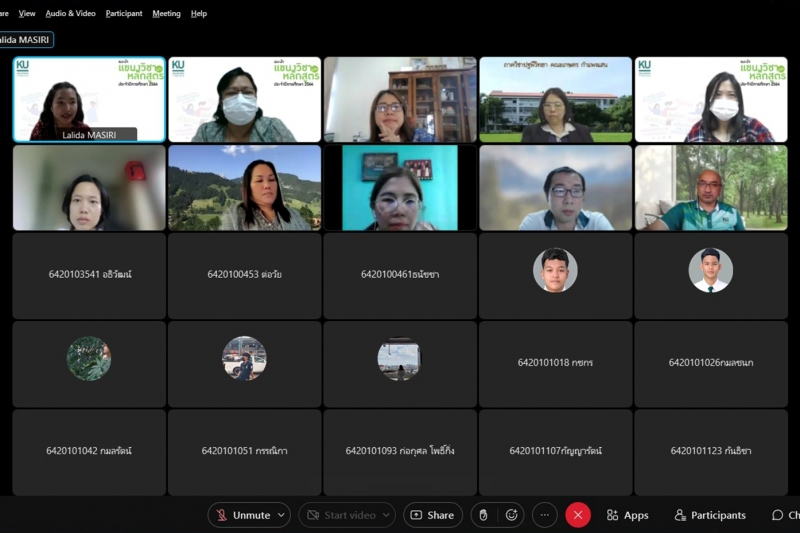Show the Participants panel
This screenshot has width=800, height=533.
(x=710, y=515)
